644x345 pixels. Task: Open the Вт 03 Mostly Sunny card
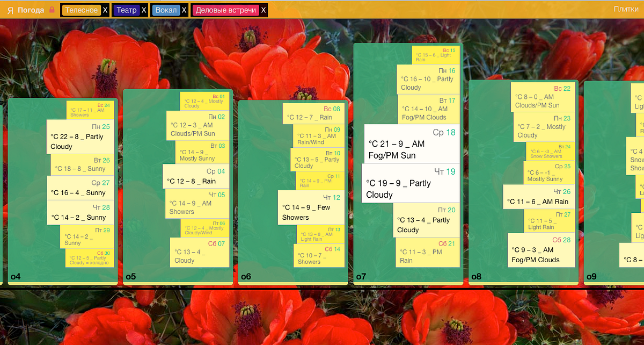pos(202,152)
